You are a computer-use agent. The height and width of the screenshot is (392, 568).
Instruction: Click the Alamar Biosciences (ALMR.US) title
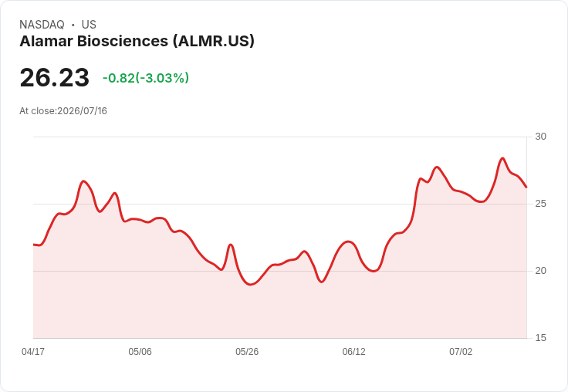point(137,41)
